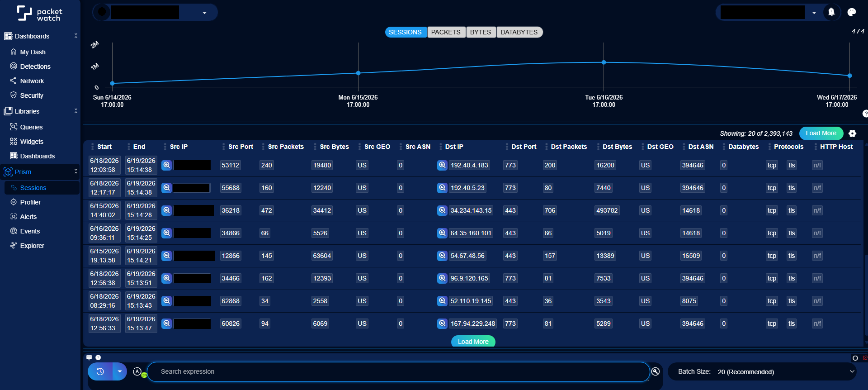Screen dimensions: 868x390
Task: Click the query builder wrench icon
Action: coord(656,371)
